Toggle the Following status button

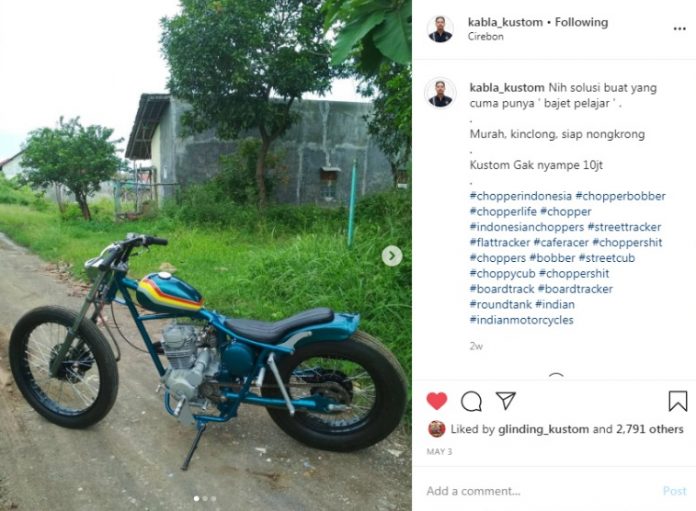point(581,22)
